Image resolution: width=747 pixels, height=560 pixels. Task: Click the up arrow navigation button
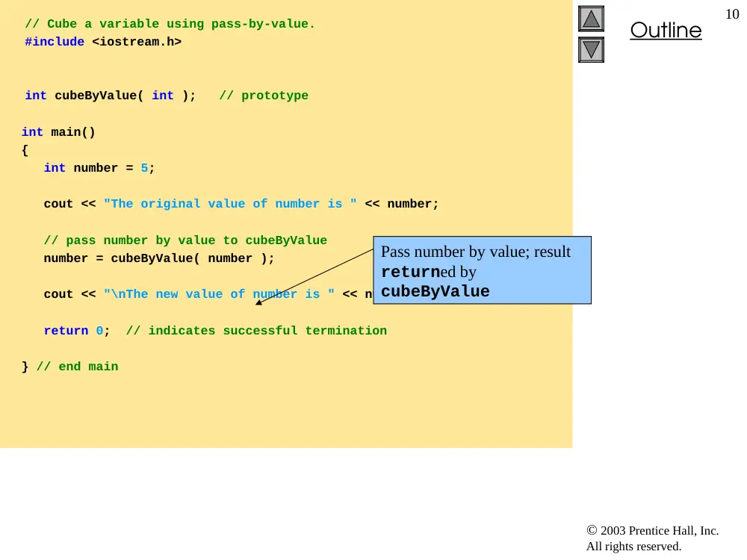(591, 19)
